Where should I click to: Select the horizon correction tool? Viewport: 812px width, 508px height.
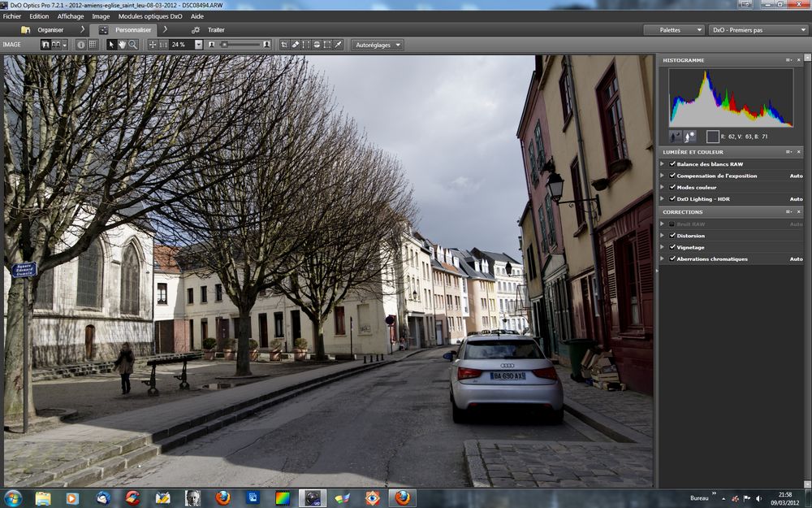coord(317,45)
